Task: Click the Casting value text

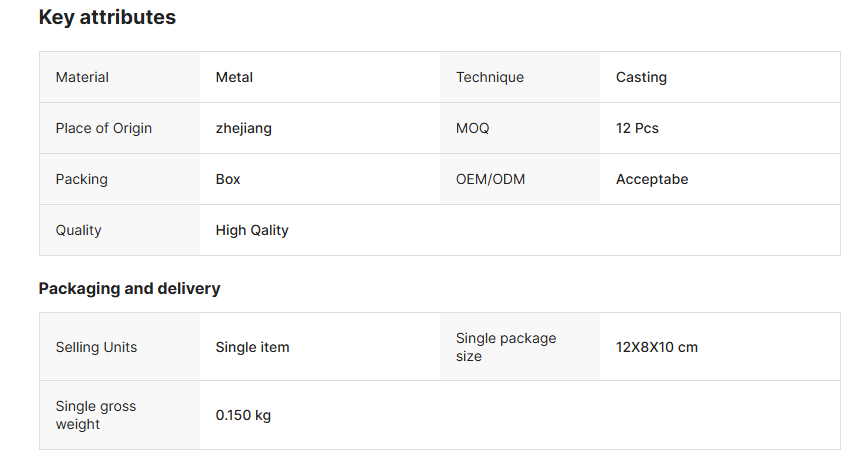Action: pos(641,77)
